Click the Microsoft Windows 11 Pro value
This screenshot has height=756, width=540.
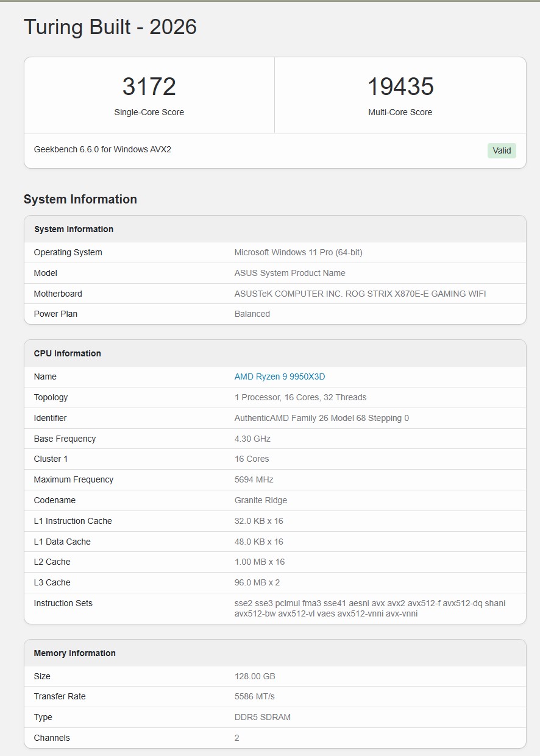coord(299,252)
